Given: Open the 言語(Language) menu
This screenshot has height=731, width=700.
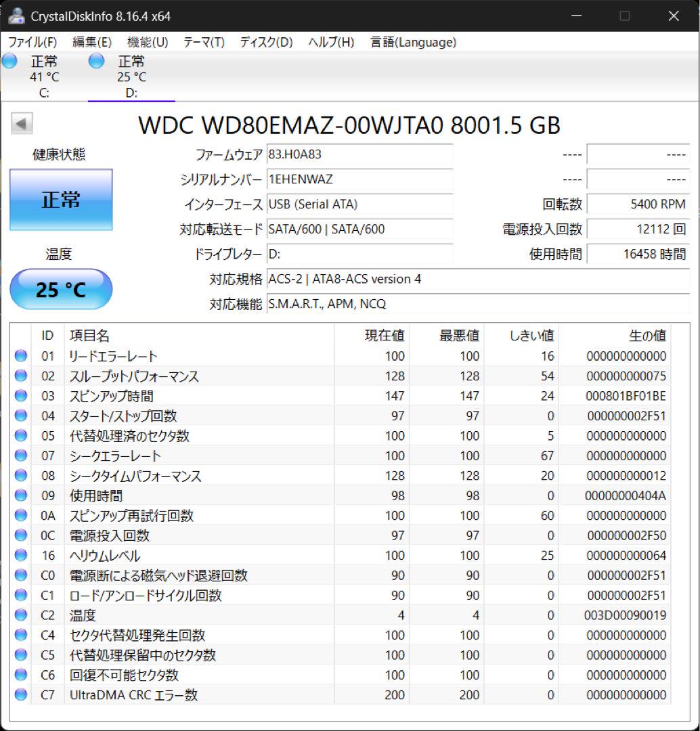Looking at the screenshot, I should pos(413,43).
